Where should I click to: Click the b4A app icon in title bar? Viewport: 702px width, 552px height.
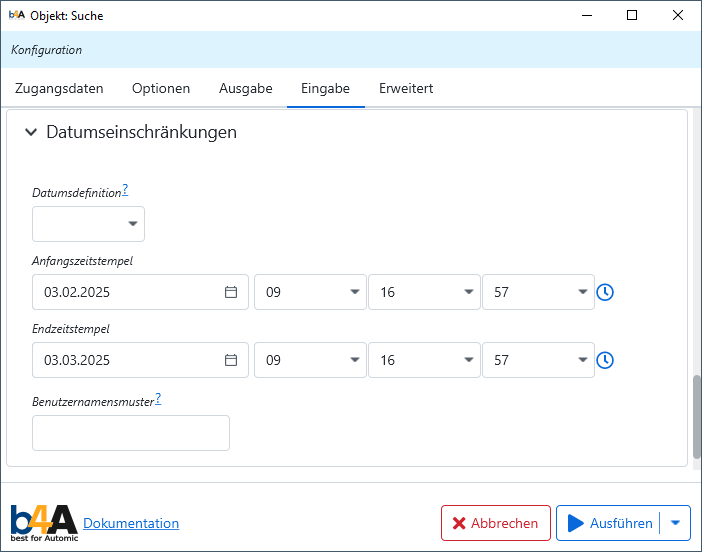[16, 16]
